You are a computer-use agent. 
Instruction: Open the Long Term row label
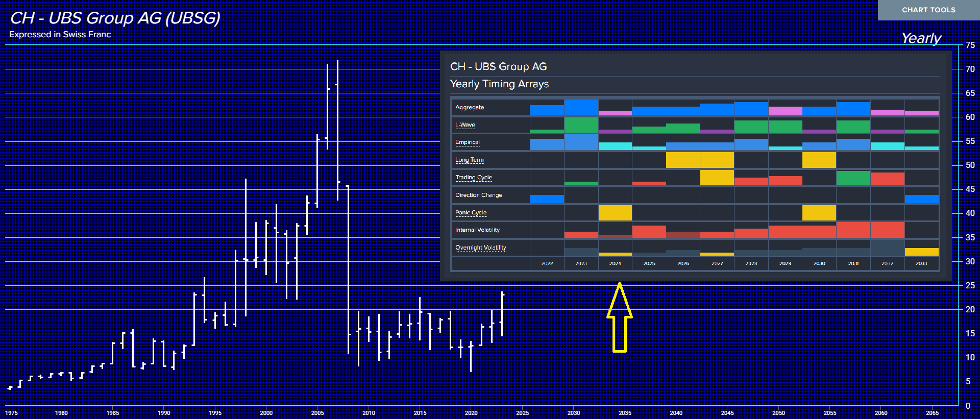tap(470, 160)
